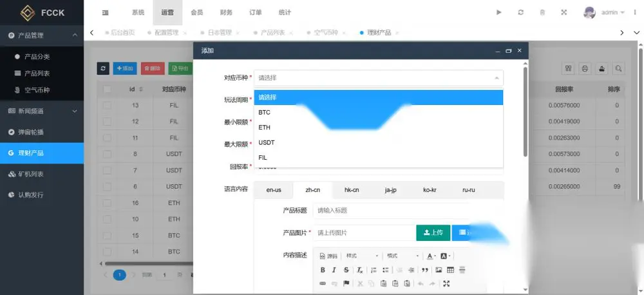The image size is (644, 295).
Task: Insert an anchor flag in editor
Action: [x=346, y=283]
